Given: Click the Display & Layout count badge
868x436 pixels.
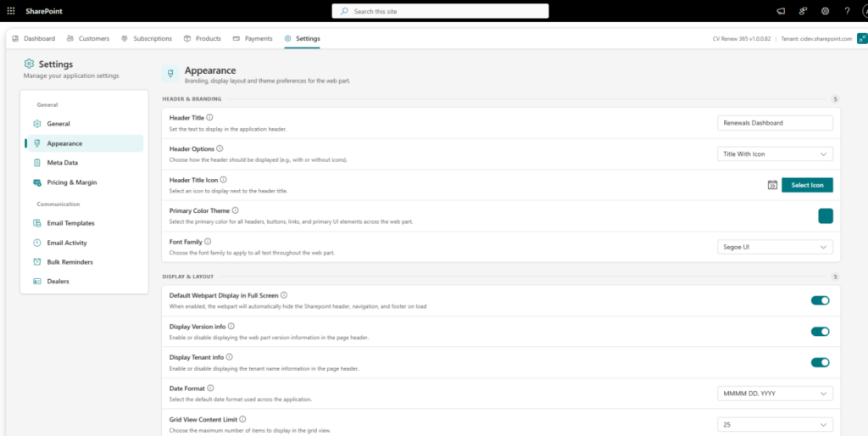Looking at the screenshot, I should [835, 277].
